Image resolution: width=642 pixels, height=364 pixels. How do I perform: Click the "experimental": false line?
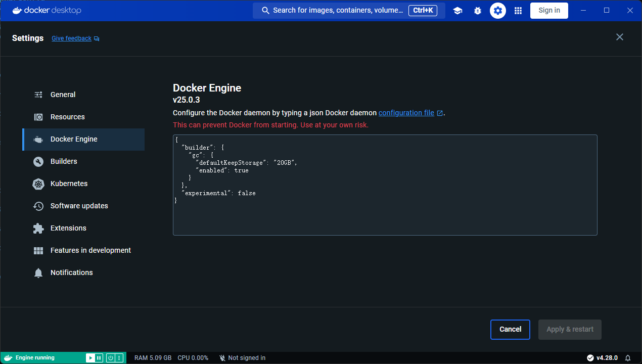point(218,193)
